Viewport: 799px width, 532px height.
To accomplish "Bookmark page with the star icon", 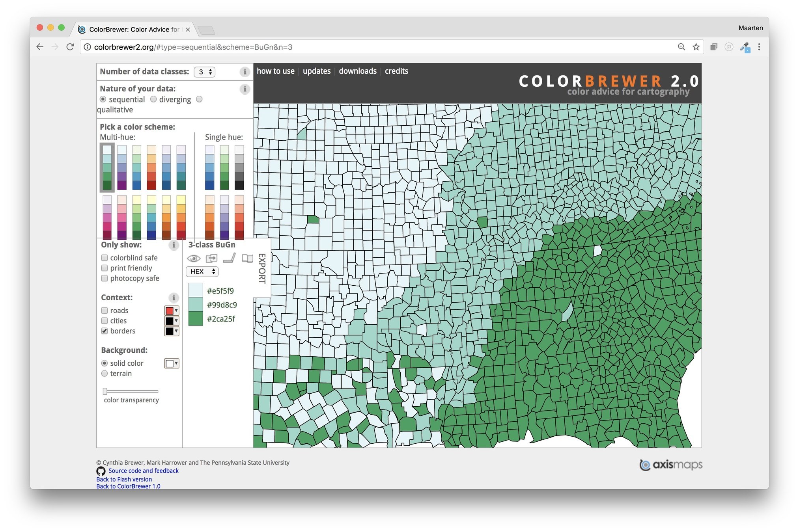I will click(696, 47).
